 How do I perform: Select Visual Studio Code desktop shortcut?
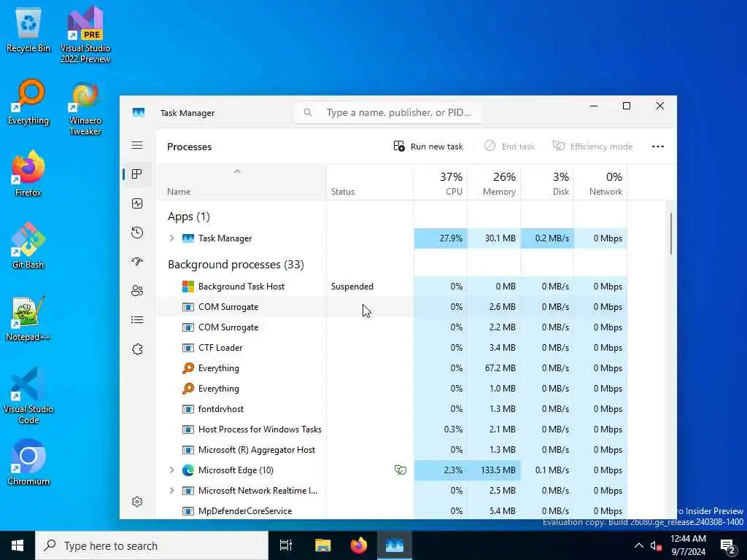click(x=28, y=395)
